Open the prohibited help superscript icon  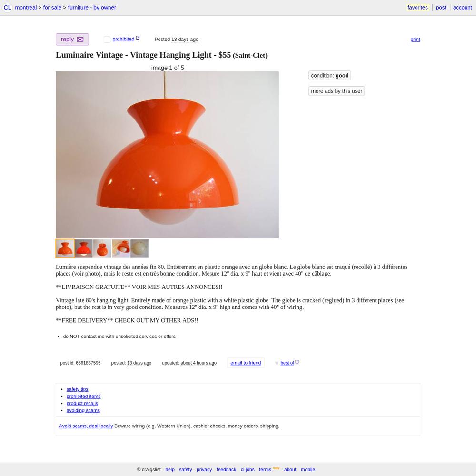click(x=138, y=38)
